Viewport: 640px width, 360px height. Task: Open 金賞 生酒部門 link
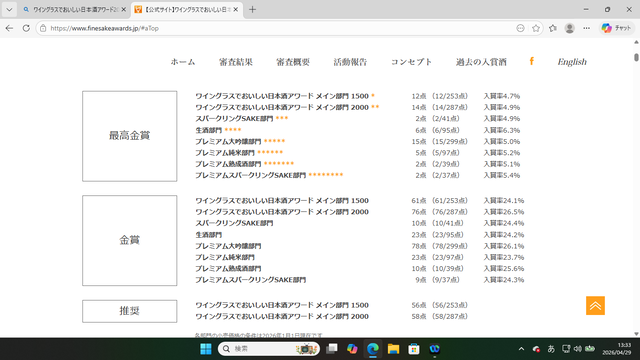tap(208, 235)
